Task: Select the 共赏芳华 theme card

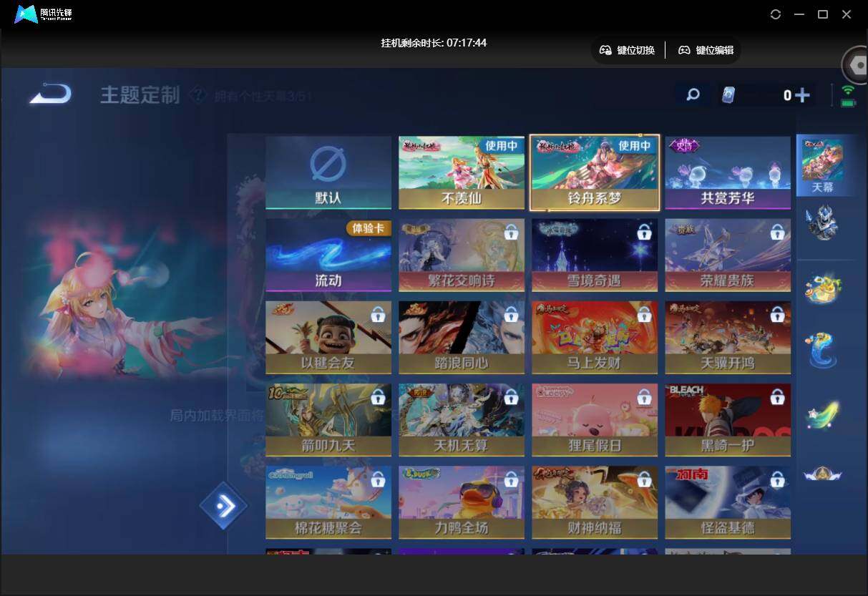Action: coord(728,172)
